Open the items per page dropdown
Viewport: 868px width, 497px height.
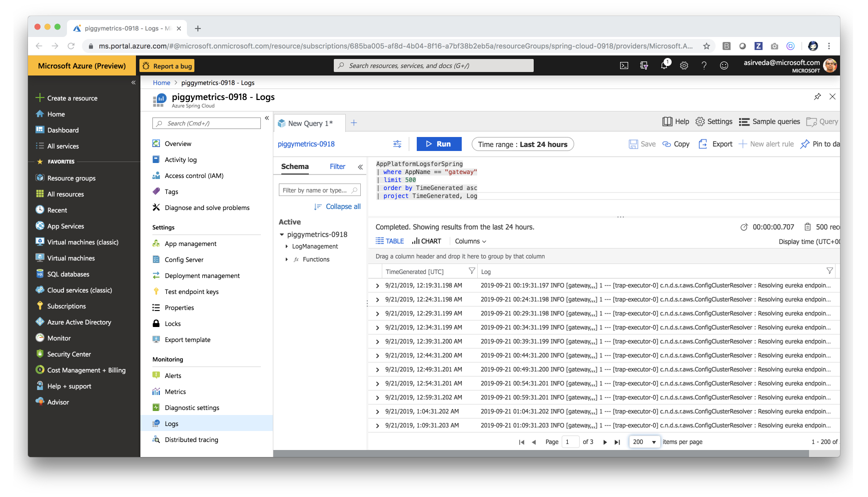(645, 442)
